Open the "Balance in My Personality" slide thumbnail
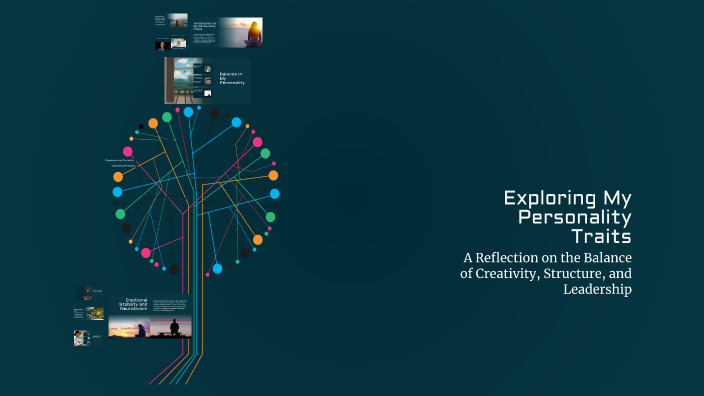This screenshot has height=396, width=704. pyautogui.click(x=207, y=80)
